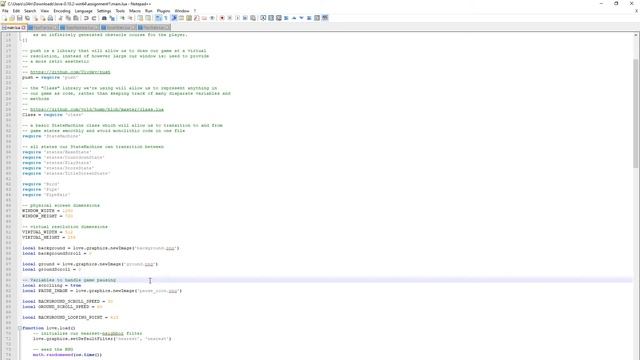640x360 pixels.
Task: Click the 'local scrolling = true' line
Action: pyautogui.click(x=51, y=285)
